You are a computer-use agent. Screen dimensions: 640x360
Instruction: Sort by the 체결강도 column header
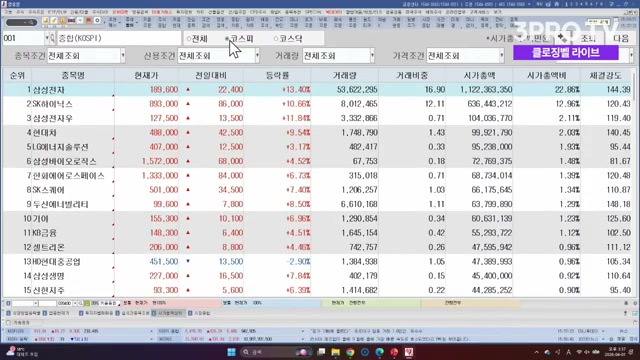pyautogui.click(x=606, y=76)
